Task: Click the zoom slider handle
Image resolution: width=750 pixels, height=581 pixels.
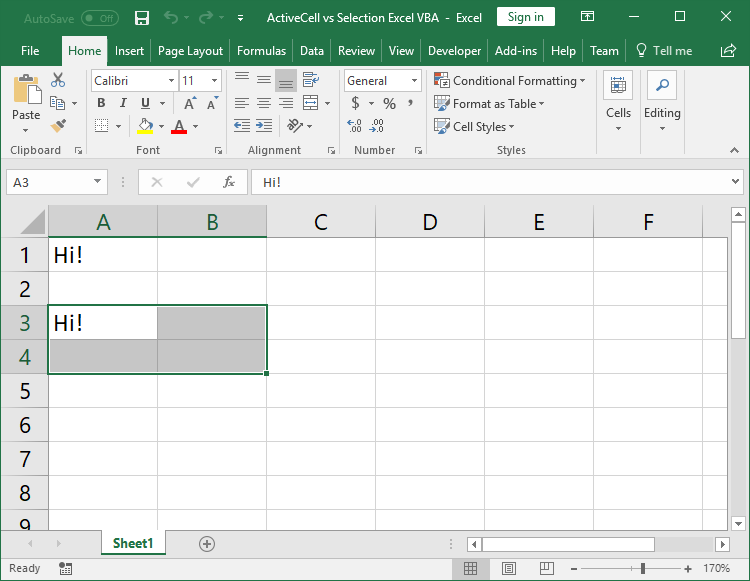Action: pos(643,568)
